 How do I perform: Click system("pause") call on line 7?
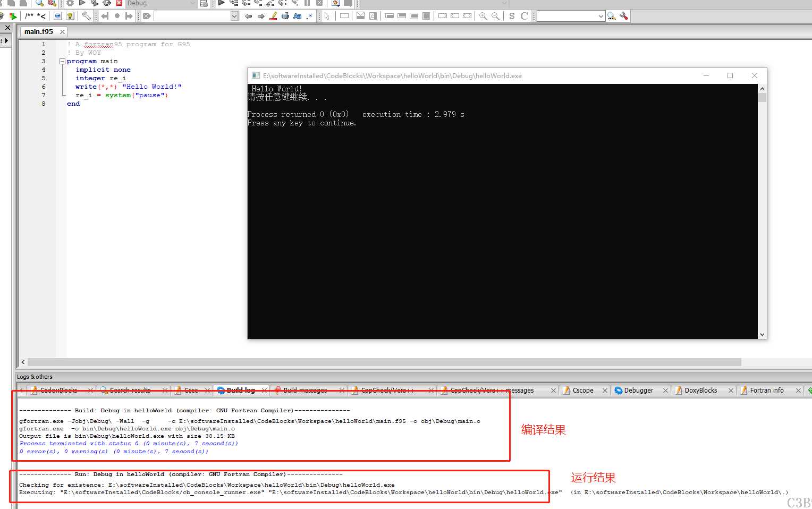tap(137, 95)
